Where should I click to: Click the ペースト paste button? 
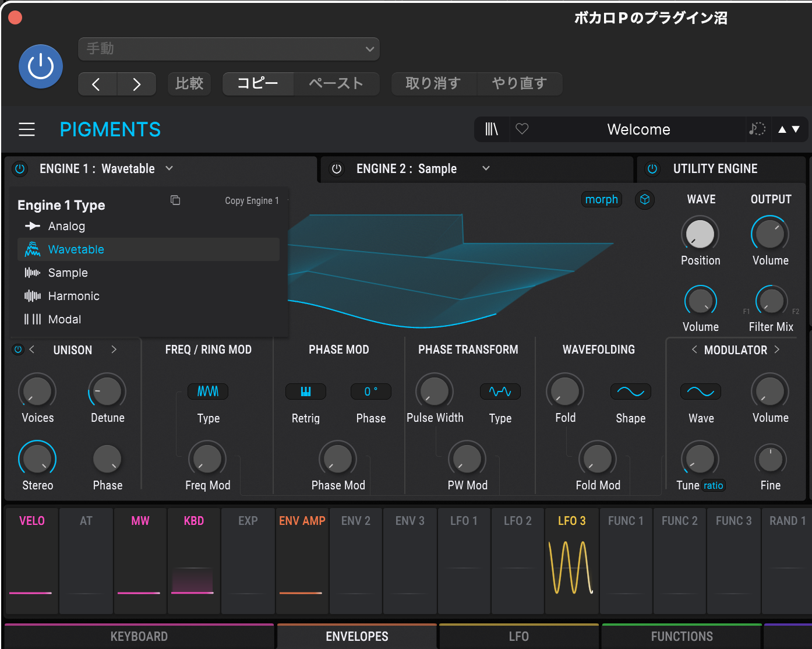(337, 84)
